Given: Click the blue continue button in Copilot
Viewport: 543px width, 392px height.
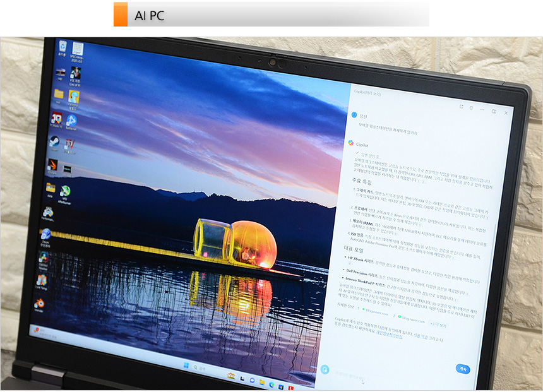Looking at the screenshot, I should pos(463,369).
